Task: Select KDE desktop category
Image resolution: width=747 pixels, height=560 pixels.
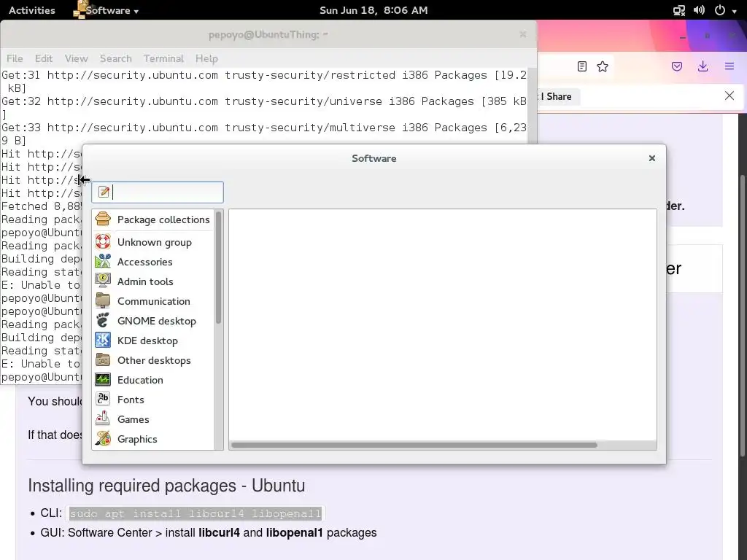Action: click(x=153, y=341)
